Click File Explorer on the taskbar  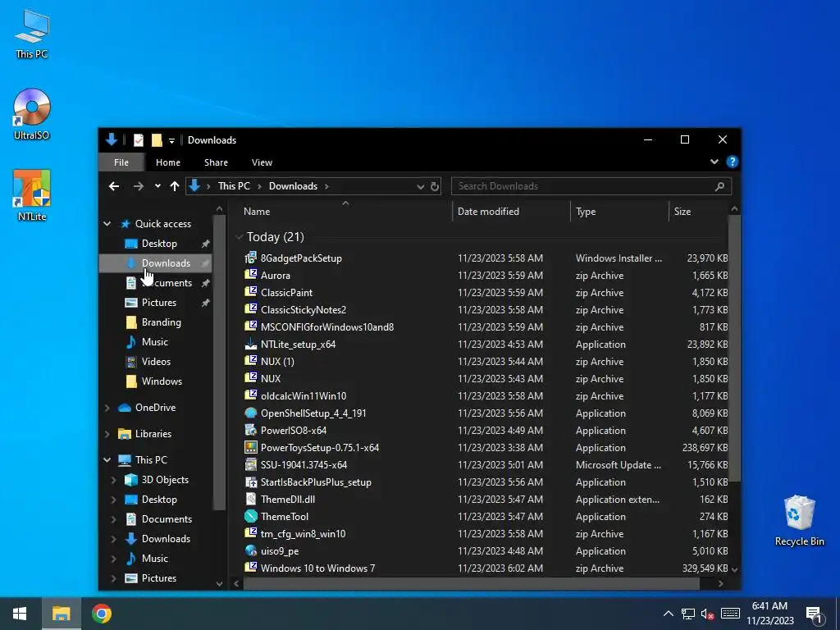click(x=61, y=614)
